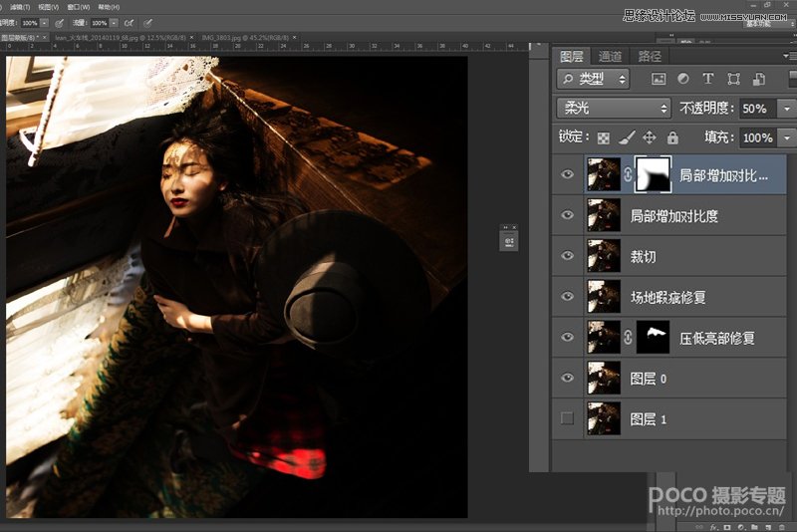Viewport: 797px width, 532px height.
Task: Filter layers by pixel layers icon
Action: [659, 79]
